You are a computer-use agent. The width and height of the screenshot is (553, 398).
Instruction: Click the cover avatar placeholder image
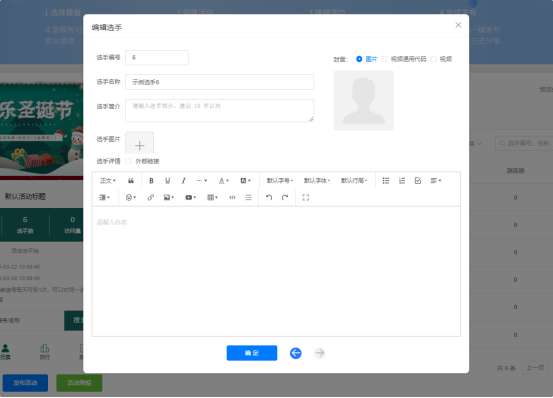point(364,100)
